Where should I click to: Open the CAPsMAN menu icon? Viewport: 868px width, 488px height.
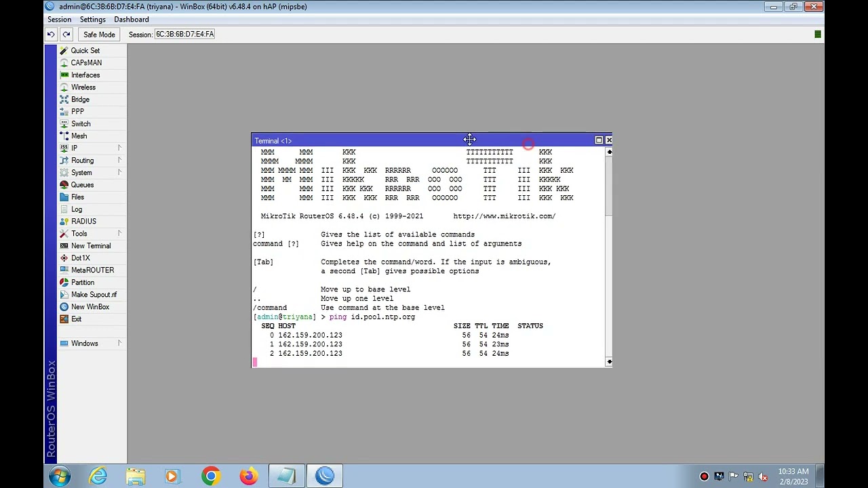tap(64, 63)
